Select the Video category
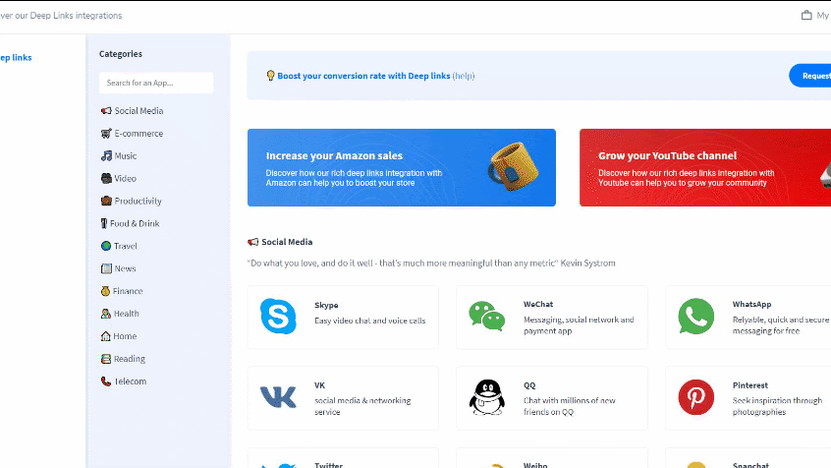The height and width of the screenshot is (468, 831). point(125,179)
